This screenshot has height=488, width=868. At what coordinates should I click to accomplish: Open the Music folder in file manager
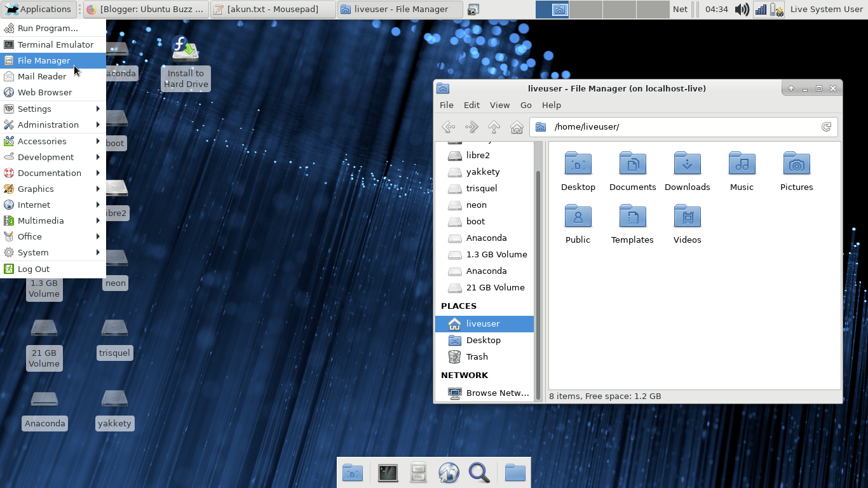742,168
